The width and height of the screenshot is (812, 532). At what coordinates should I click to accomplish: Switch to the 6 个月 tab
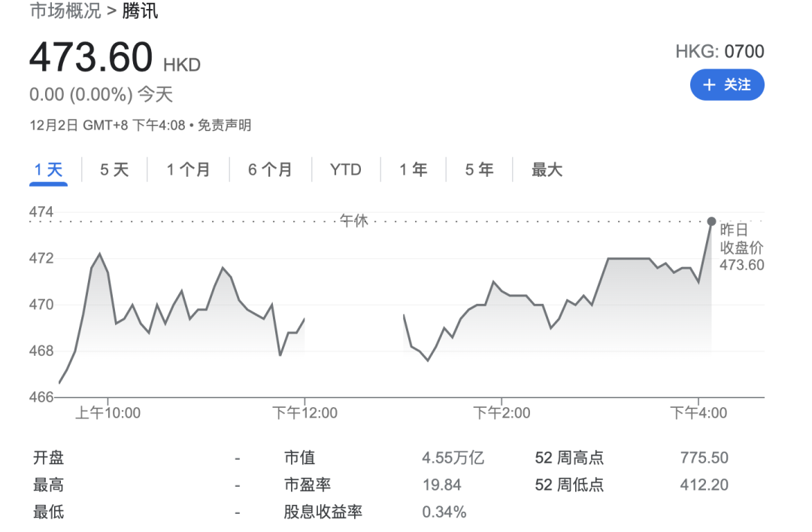click(270, 170)
